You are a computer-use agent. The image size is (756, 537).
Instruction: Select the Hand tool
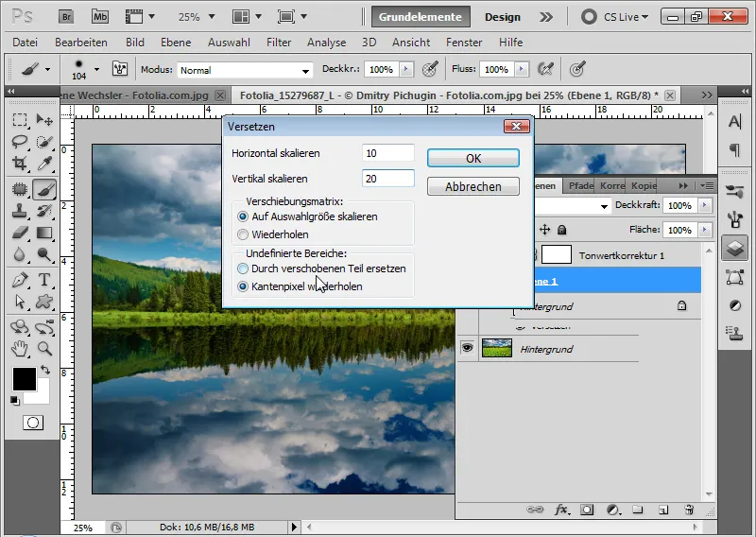[x=20, y=348]
